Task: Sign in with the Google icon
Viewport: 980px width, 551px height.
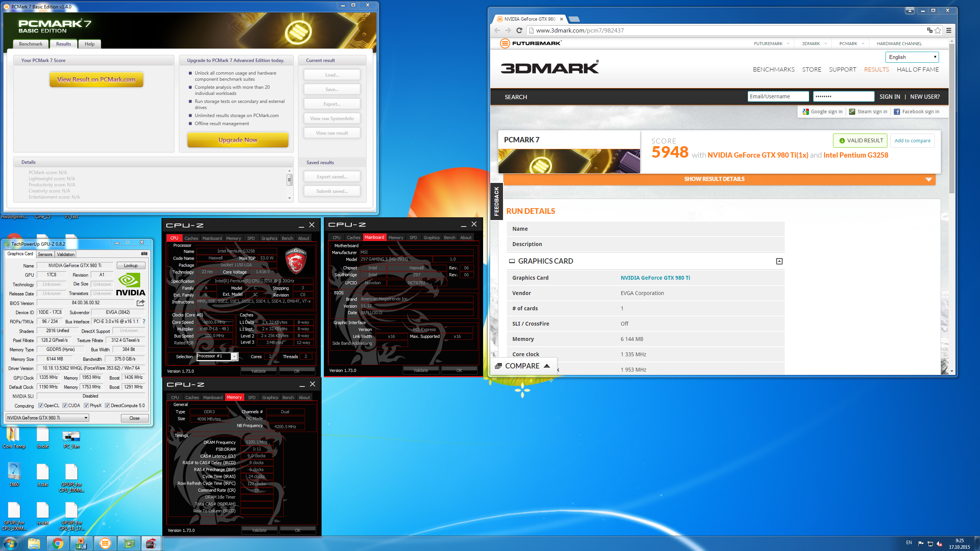Action: [805, 112]
